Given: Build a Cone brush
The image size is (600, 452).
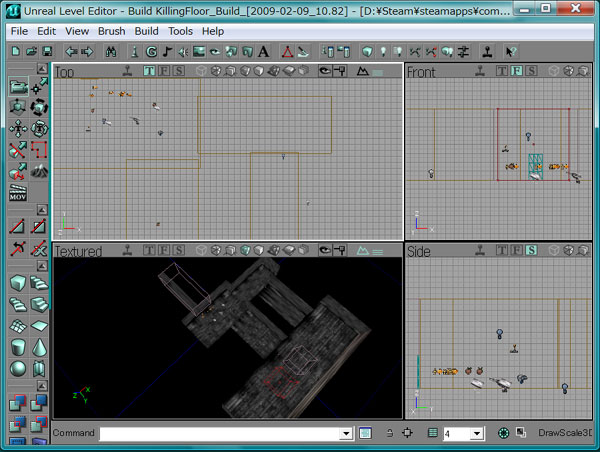Looking at the screenshot, I should pos(39,347).
